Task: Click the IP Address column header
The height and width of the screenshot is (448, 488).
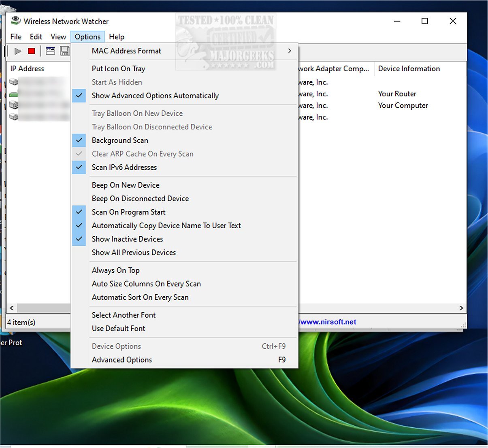Action: [x=28, y=69]
